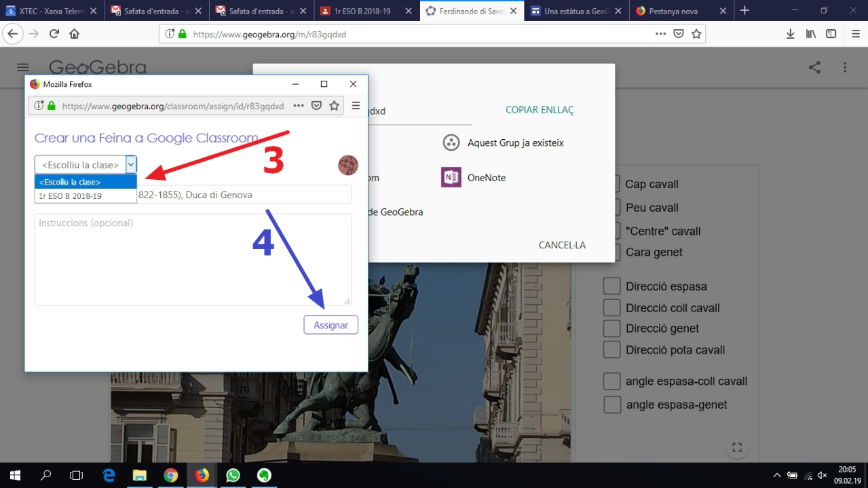This screenshot has height=488, width=868.
Task: Open the user avatar in popup window
Action: pyautogui.click(x=348, y=165)
